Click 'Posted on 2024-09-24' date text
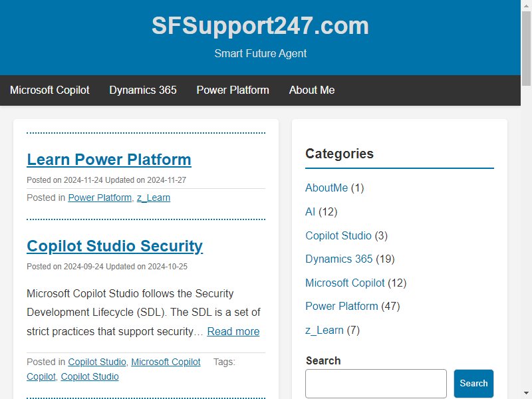Viewport: 532px width, 399px height. point(65,267)
